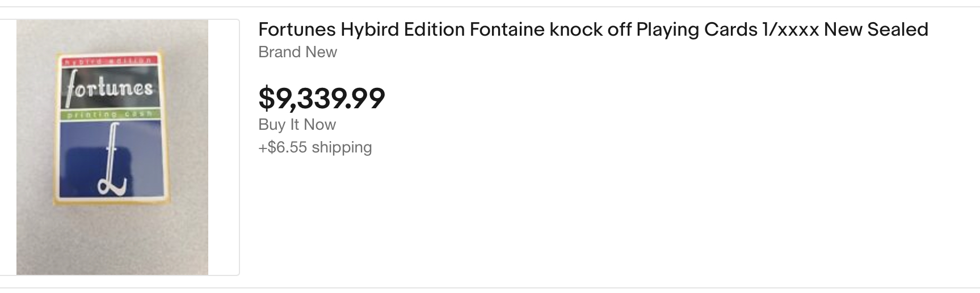Click the gray background below the deck photo
Screen dimensions: 980x293
(x=112, y=244)
